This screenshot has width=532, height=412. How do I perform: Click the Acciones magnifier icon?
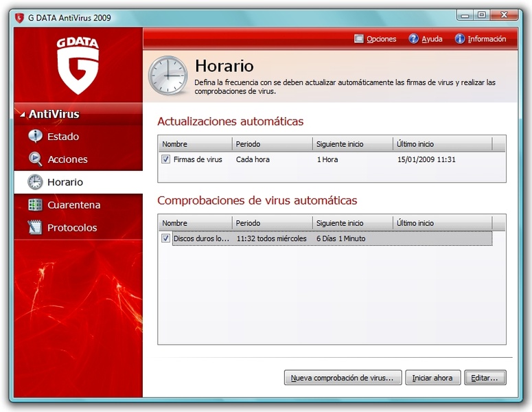35,159
